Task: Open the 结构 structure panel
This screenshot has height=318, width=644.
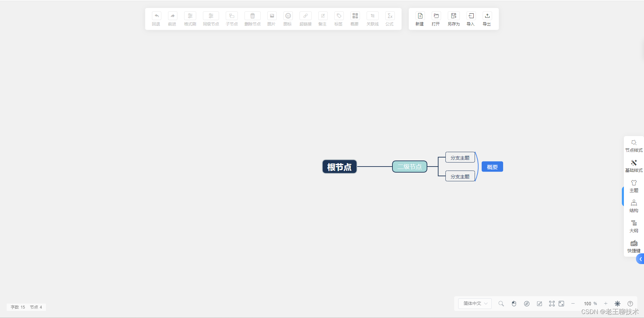Action: pyautogui.click(x=634, y=206)
